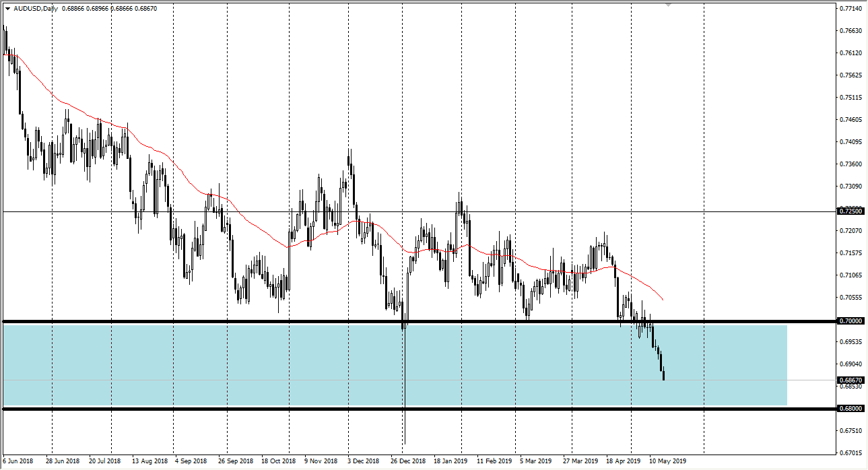Image resolution: width=868 pixels, height=470 pixels.
Task: Select the black horizontal line at 0.70000
Action: [269, 321]
